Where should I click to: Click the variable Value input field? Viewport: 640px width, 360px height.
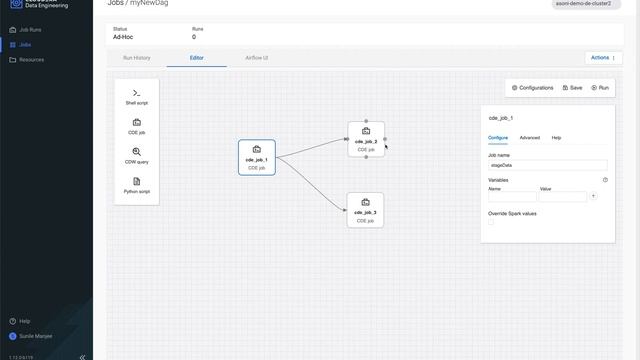point(563,196)
